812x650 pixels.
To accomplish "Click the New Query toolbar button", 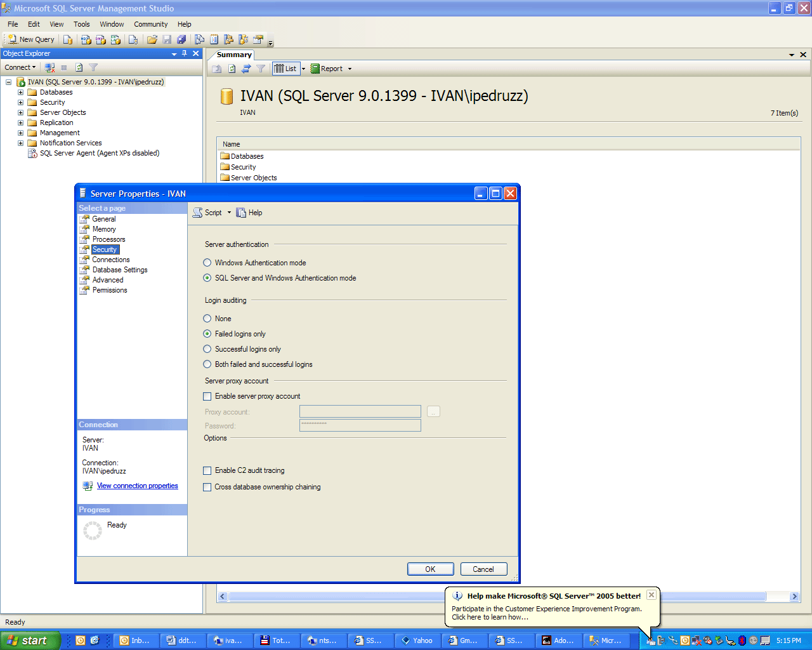I will pyautogui.click(x=31, y=39).
